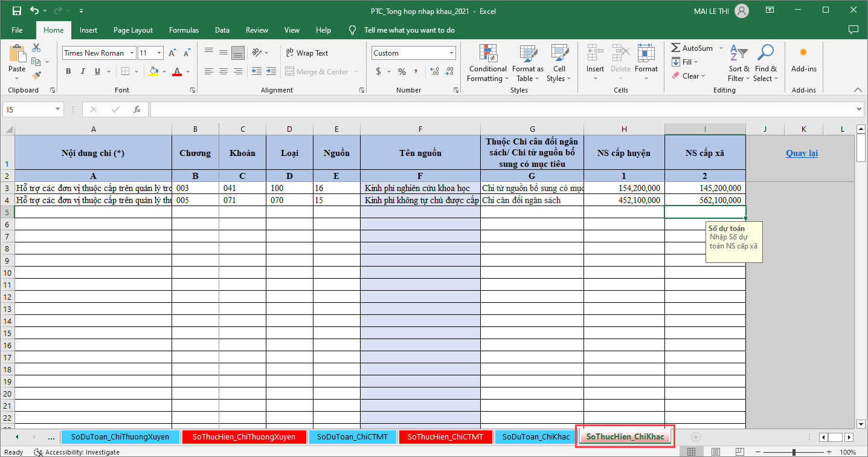Toggle Italic formatting
Image resolution: width=868 pixels, height=457 pixels.
tap(83, 71)
